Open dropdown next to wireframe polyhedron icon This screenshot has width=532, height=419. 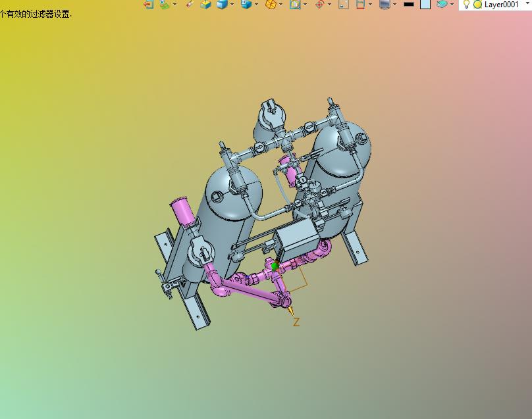281,4
